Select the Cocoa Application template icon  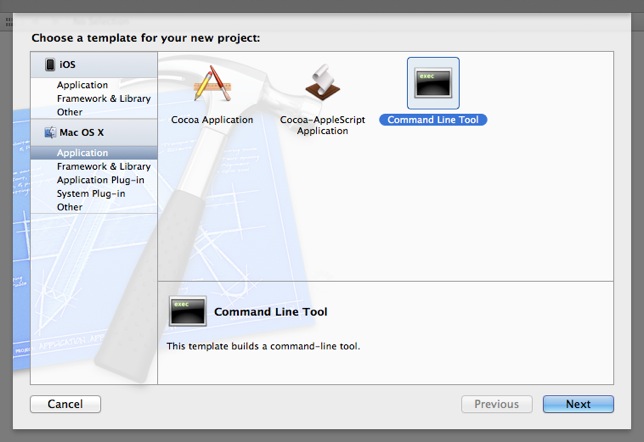212,83
